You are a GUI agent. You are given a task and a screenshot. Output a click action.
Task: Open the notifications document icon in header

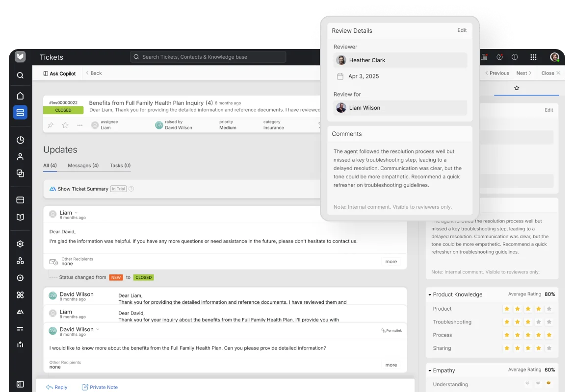pos(484,57)
